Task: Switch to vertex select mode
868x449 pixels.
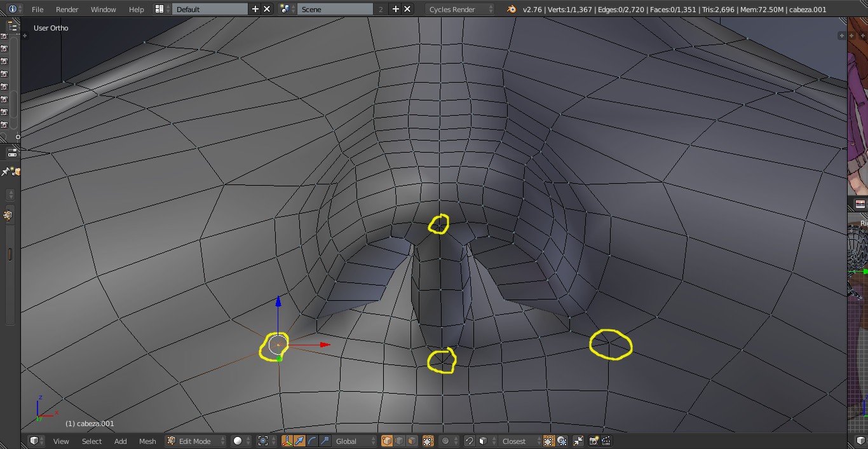Action: pyautogui.click(x=387, y=441)
